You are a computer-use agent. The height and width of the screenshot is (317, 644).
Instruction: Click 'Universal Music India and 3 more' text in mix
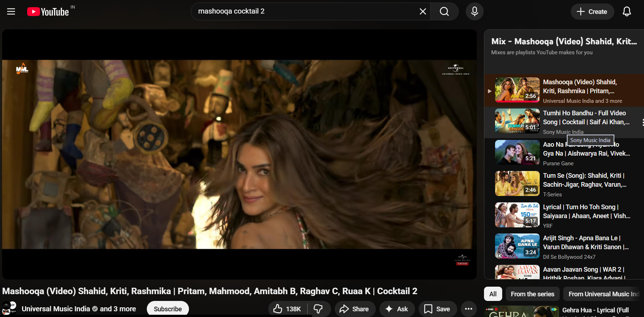point(583,101)
